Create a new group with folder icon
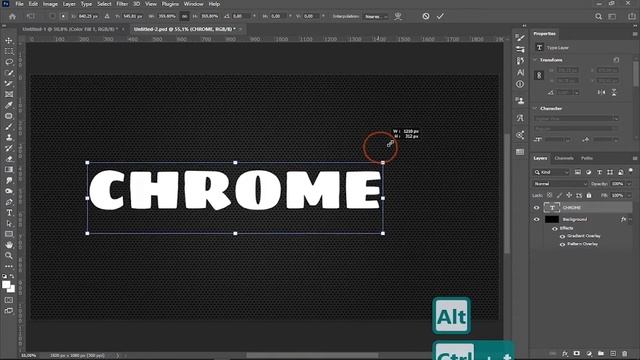640x360 pixels. 601,353
